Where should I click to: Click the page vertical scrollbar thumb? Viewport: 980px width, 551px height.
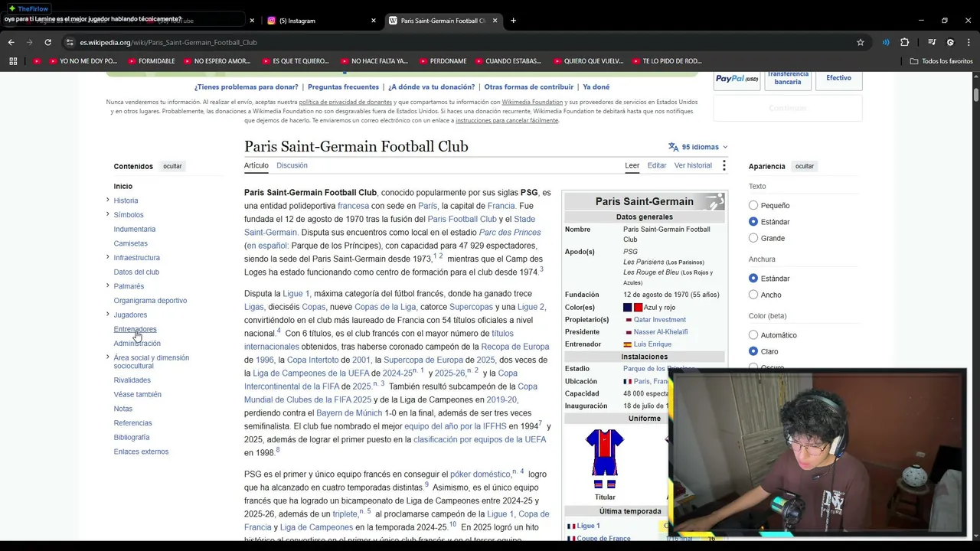pos(976,95)
